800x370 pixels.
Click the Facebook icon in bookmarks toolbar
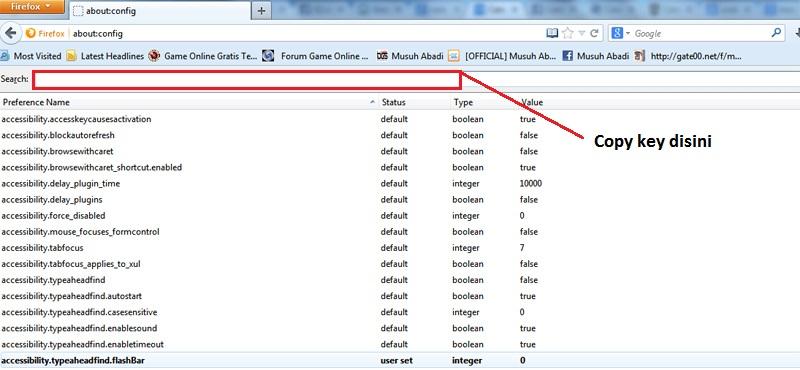pyautogui.click(x=567, y=56)
